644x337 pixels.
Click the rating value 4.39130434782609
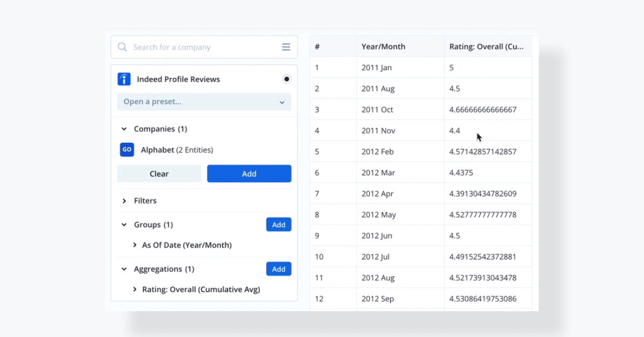482,194
